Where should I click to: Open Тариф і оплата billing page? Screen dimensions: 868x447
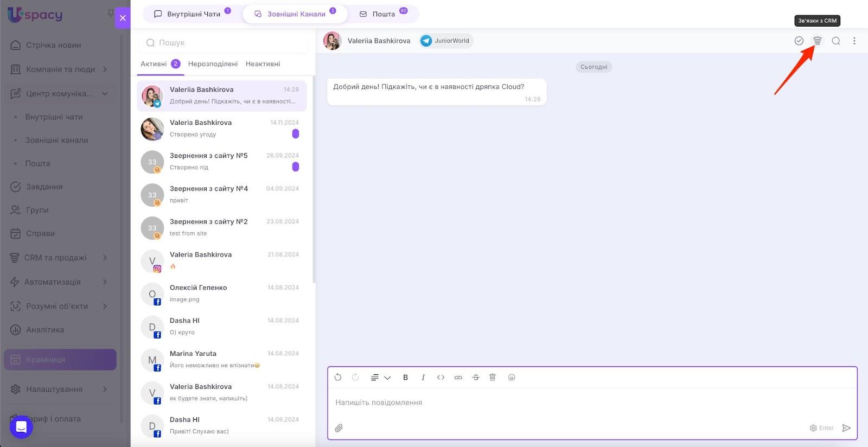point(53,419)
